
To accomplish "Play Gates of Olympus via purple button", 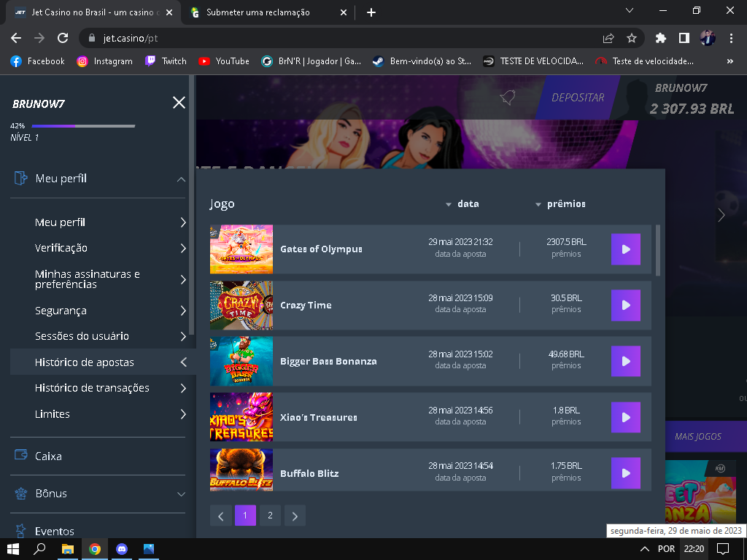I will click(x=625, y=249).
